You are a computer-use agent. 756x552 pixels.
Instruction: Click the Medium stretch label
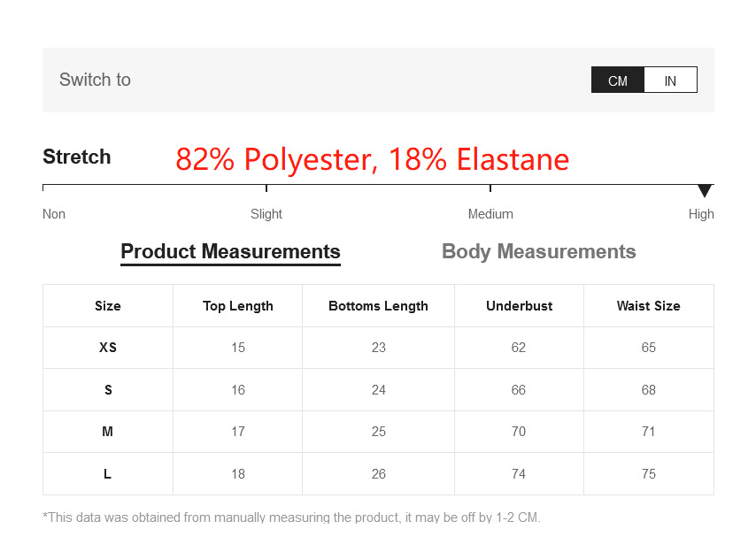(490, 214)
